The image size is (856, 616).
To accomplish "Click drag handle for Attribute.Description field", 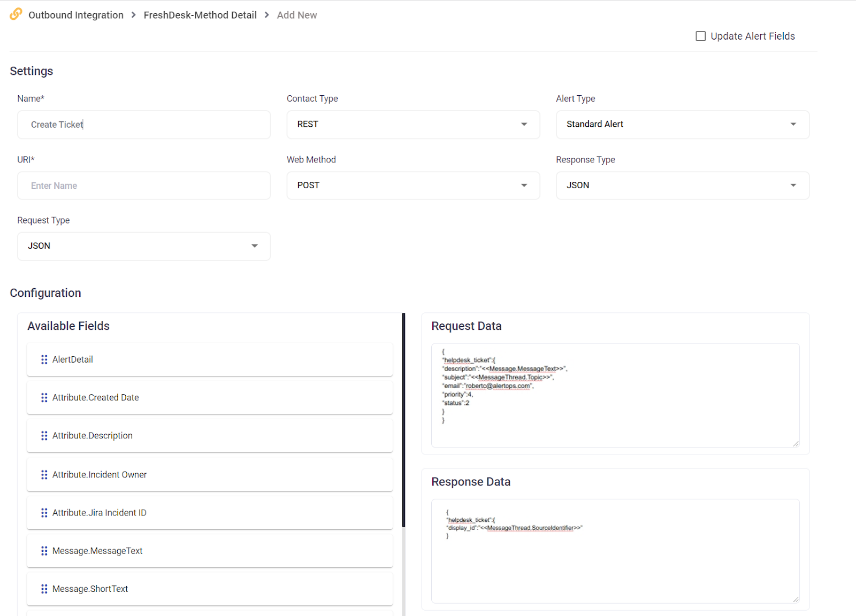I will [44, 436].
